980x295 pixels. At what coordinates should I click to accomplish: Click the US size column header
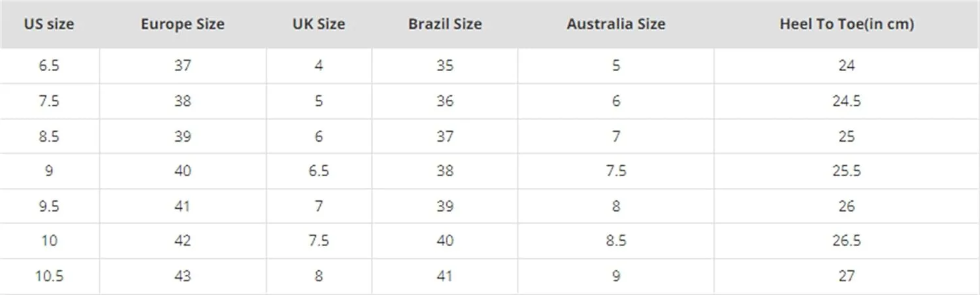pos(49,25)
